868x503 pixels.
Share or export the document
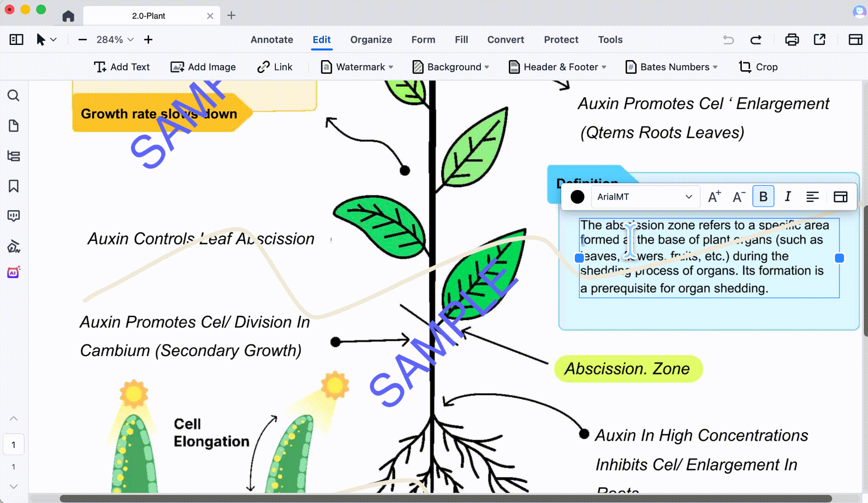click(820, 39)
